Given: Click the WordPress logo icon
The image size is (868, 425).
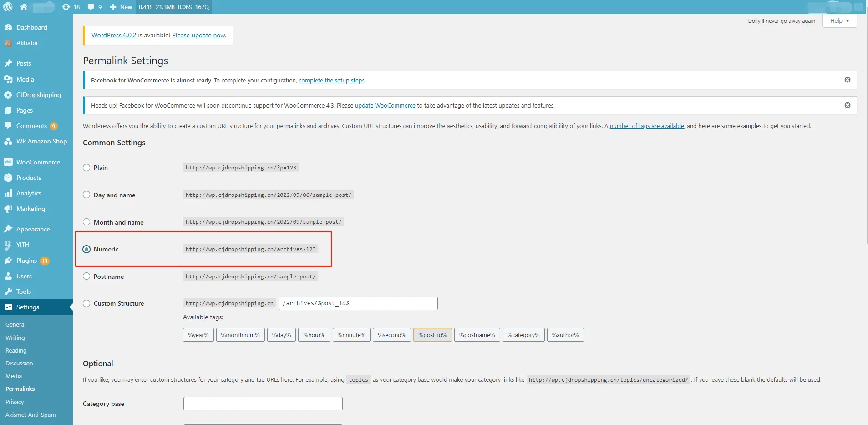Looking at the screenshot, I should pos(8,7).
